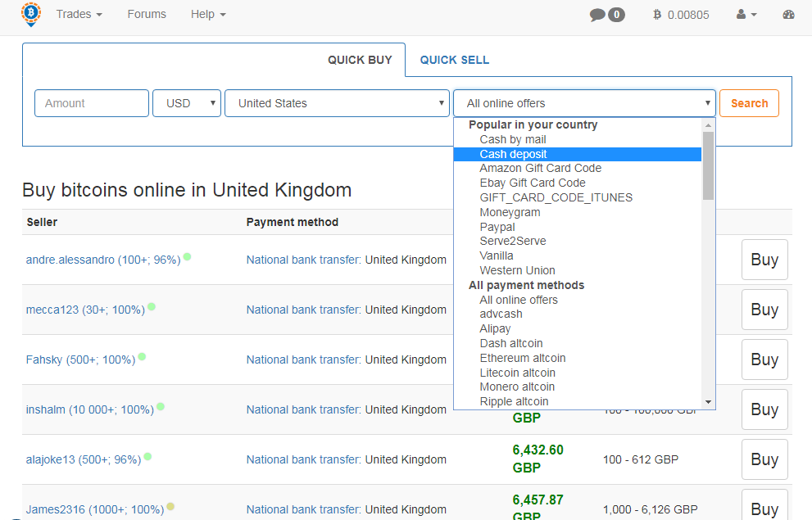Click the 6,432.60 GBP price

538,459
